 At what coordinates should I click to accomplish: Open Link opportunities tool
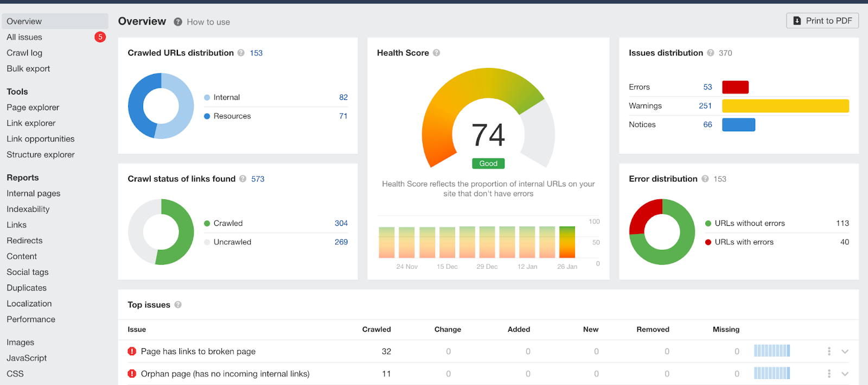41,139
